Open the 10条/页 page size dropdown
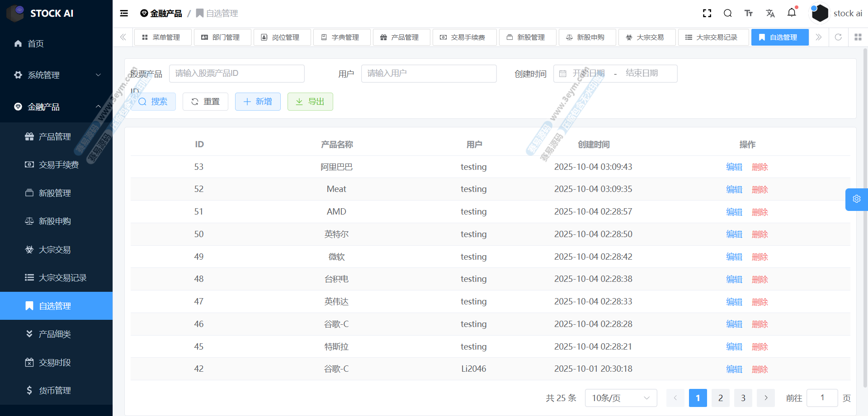 click(x=620, y=398)
